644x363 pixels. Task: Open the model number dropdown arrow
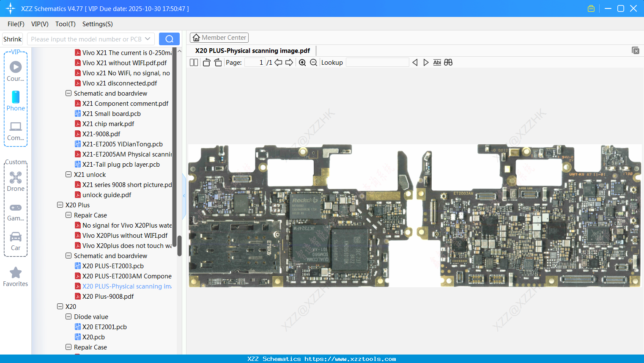[x=148, y=39]
